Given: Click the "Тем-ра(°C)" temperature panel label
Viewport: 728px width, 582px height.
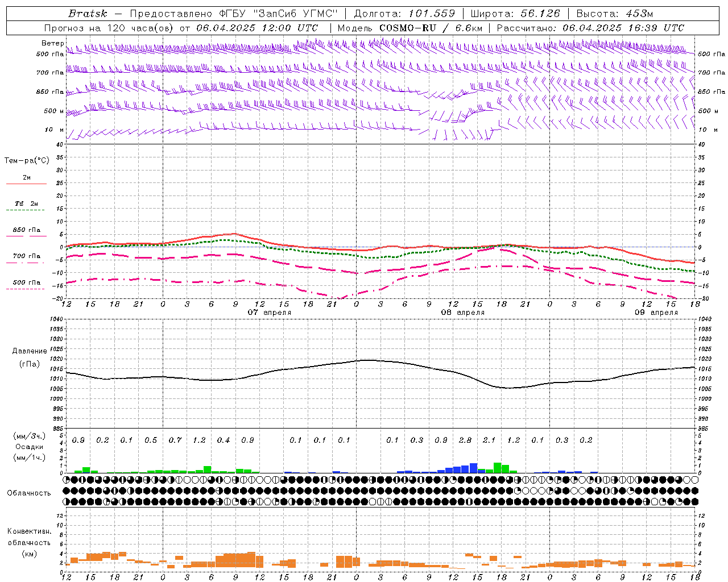Looking at the screenshot, I should [27, 161].
